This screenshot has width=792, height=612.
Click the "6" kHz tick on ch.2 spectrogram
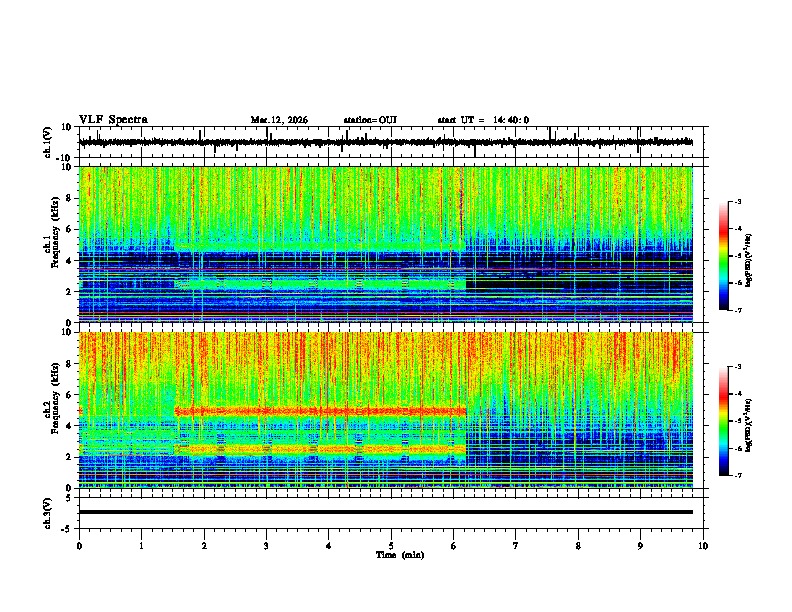tap(70, 395)
